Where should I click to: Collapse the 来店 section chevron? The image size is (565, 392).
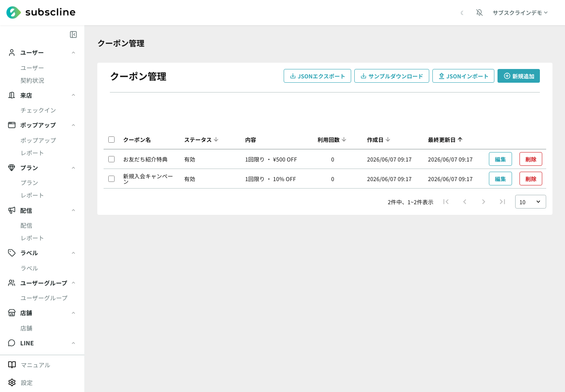point(73,95)
